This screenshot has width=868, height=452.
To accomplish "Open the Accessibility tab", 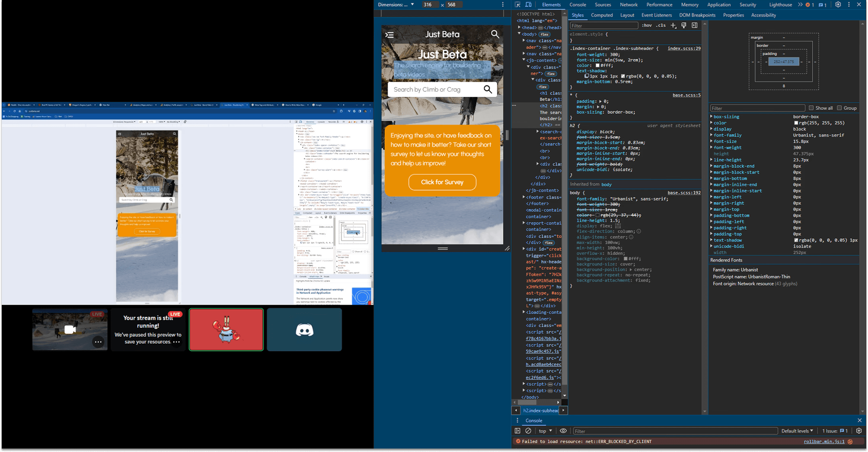I will point(763,15).
